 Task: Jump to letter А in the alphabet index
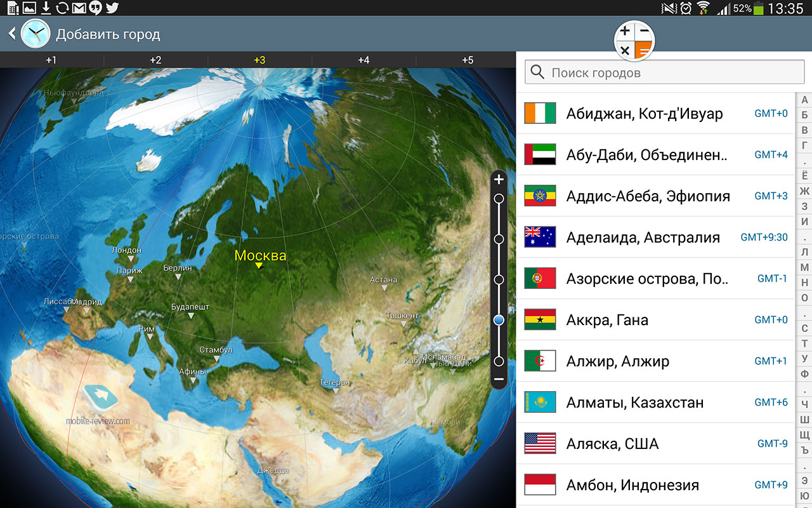pyautogui.click(x=804, y=100)
